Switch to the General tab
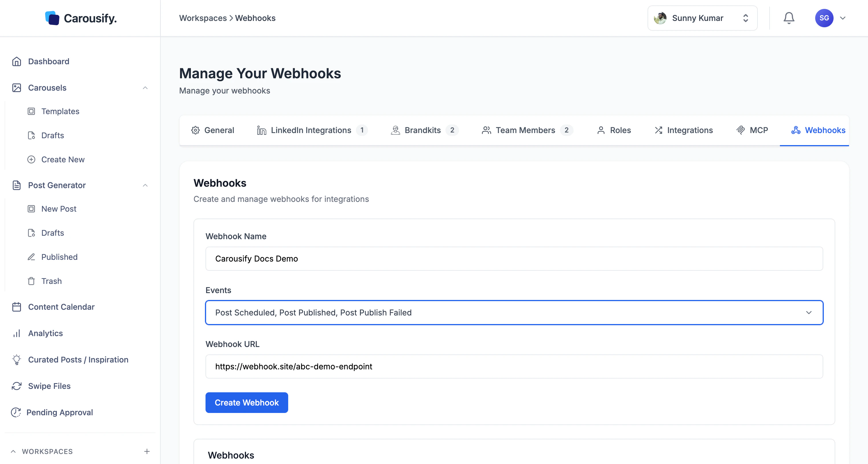This screenshot has width=868, height=464. coord(212,130)
